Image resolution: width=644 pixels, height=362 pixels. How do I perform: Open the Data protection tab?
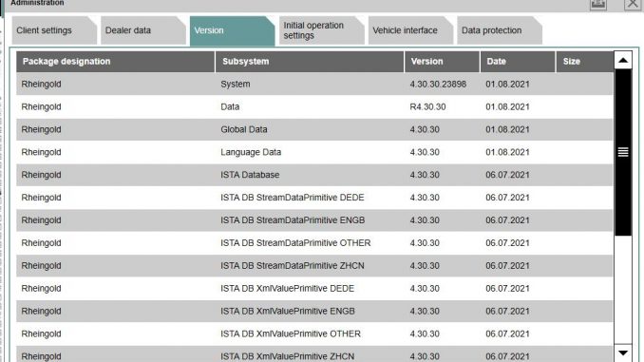point(500,30)
